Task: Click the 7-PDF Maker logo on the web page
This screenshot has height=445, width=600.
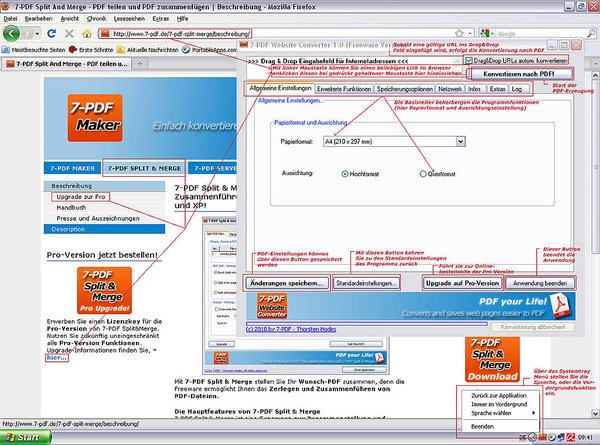Action: pos(95,118)
